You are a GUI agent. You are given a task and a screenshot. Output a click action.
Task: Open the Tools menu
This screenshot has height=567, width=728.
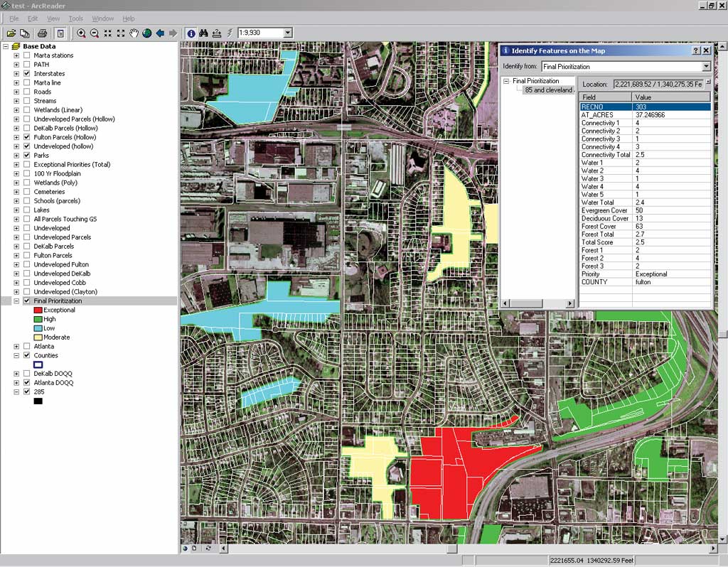[x=75, y=18]
